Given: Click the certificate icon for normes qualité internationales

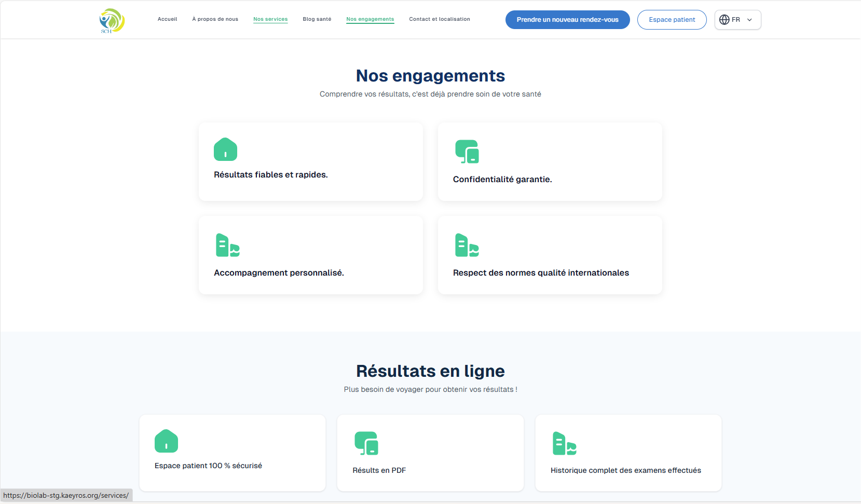Looking at the screenshot, I should tap(467, 246).
